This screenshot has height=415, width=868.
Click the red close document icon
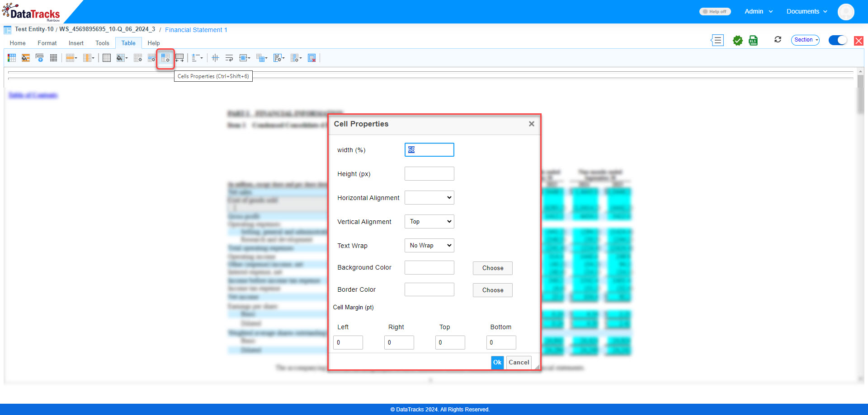point(859,41)
